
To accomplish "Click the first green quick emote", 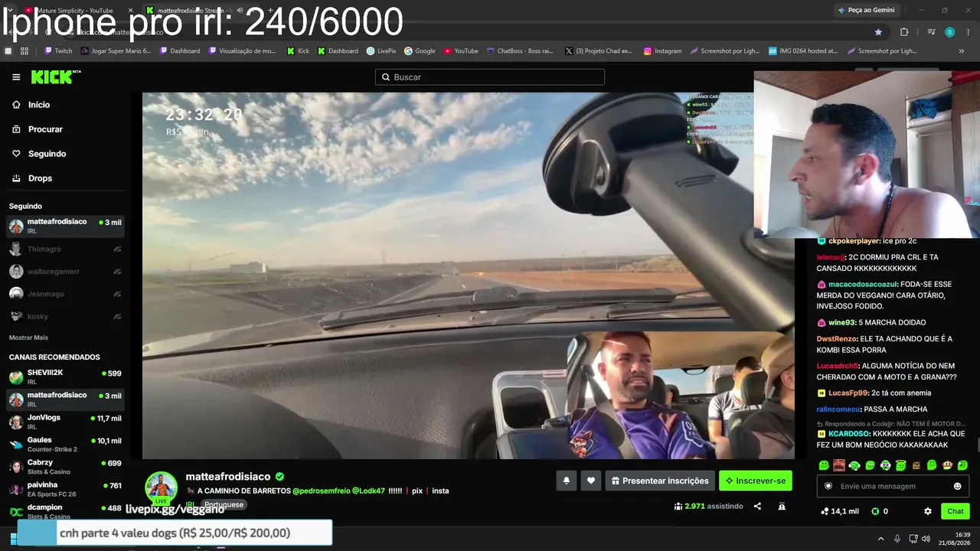I will pyautogui.click(x=824, y=465).
